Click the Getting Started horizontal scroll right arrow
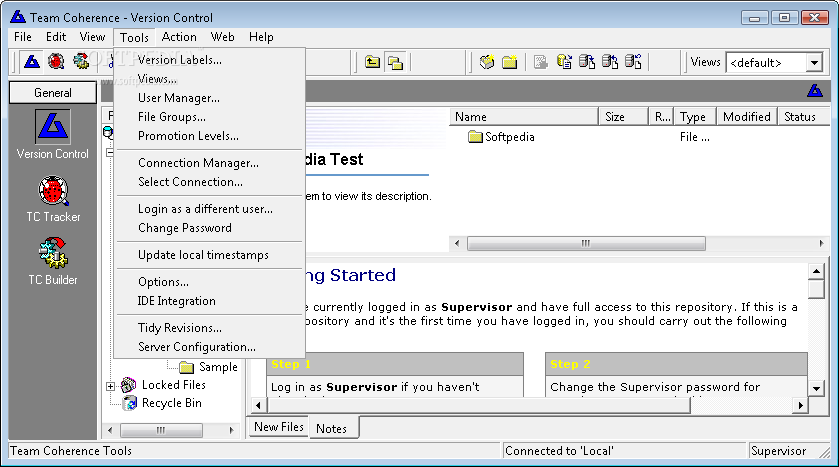Screen dimensions: 839x467 pyautogui.click(x=800, y=405)
